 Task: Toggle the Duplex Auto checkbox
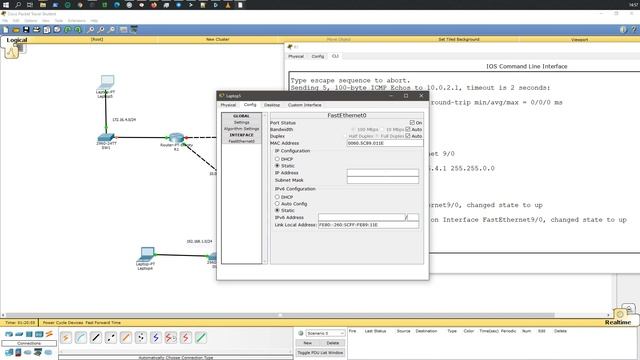click(x=408, y=136)
